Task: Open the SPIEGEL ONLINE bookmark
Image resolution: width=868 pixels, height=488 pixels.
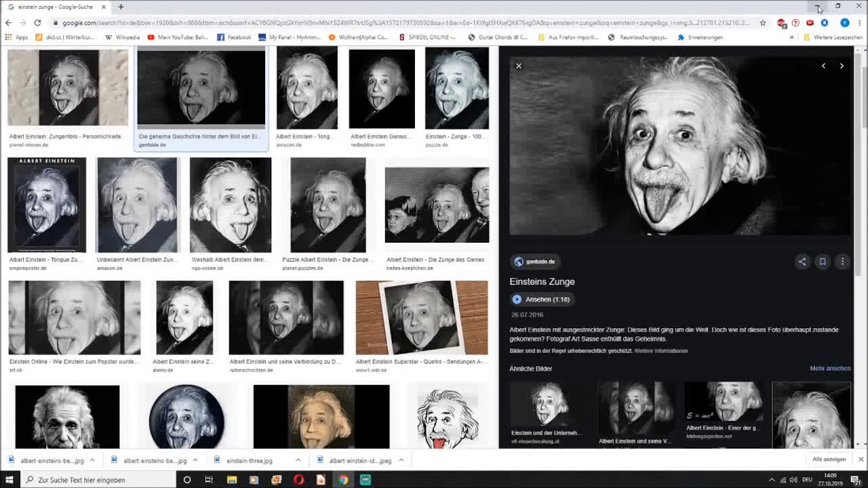Action: 428,37
